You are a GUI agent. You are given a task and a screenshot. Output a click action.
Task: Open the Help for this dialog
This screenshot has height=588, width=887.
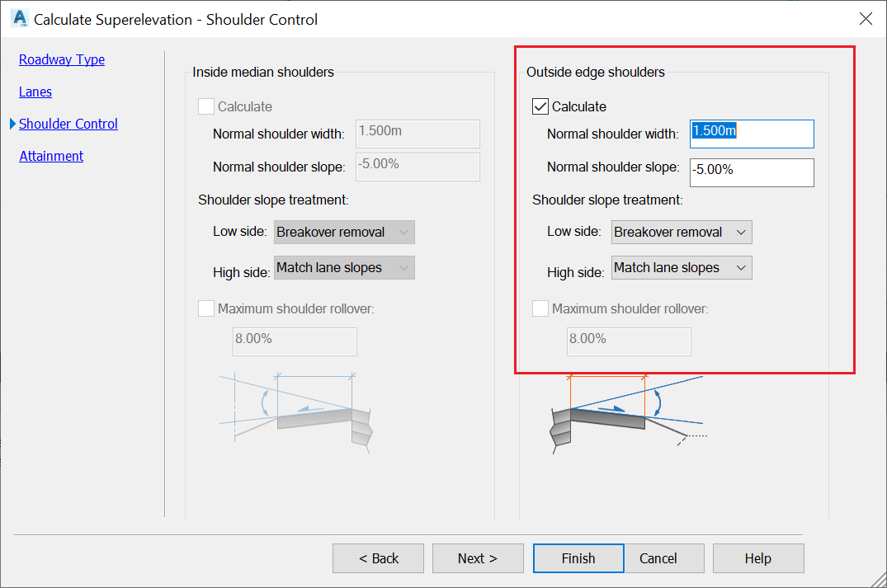pos(758,558)
